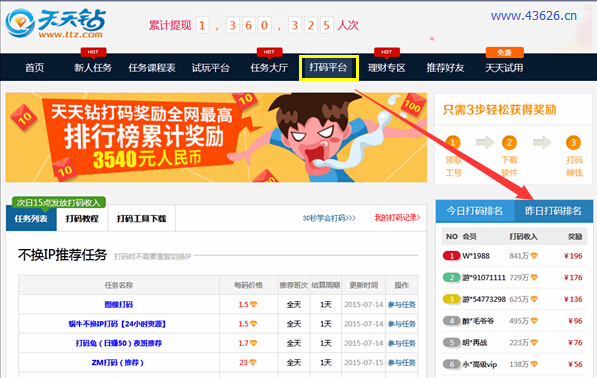Click rank 2 badge next to 游*91071111
Screen dimensions: 597x378
pyautogui.click(x=452, y=278)
